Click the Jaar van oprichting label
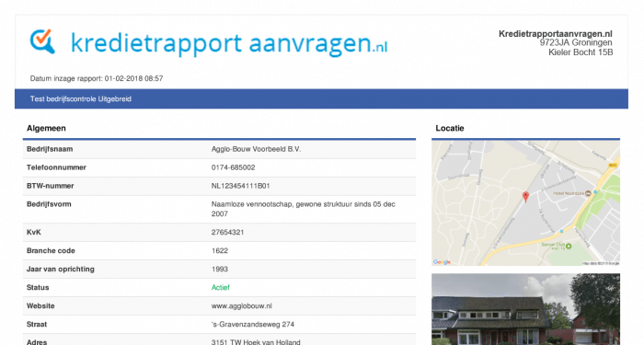 pos(61,269)
